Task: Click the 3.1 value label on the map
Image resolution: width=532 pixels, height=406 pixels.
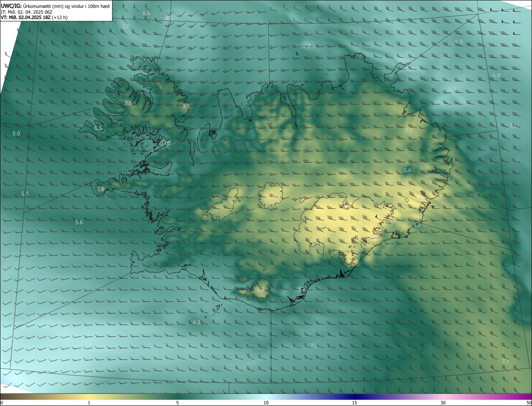Action: [x=505, y=362]
